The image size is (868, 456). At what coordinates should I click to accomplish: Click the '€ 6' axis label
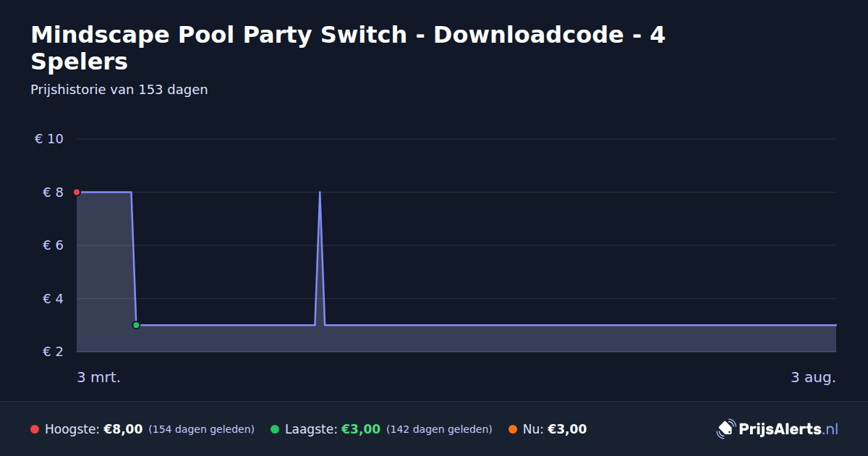pos(54,245)
